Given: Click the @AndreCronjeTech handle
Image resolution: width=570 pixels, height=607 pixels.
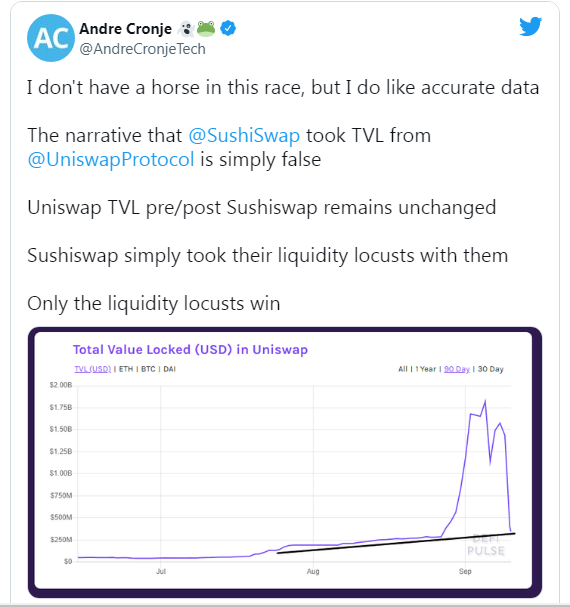Looking at the screenshot, I should pyautogui.click(x=142, y=49).
